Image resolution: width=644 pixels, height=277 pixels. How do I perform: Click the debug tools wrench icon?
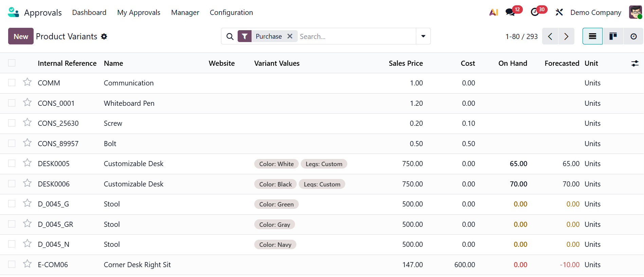click(559, 13)
